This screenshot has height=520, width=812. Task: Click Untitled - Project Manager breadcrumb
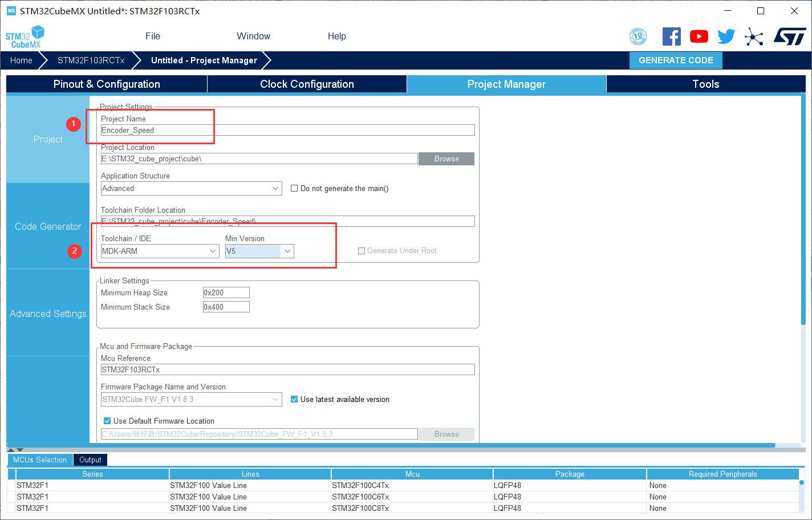tap(204, 60)
